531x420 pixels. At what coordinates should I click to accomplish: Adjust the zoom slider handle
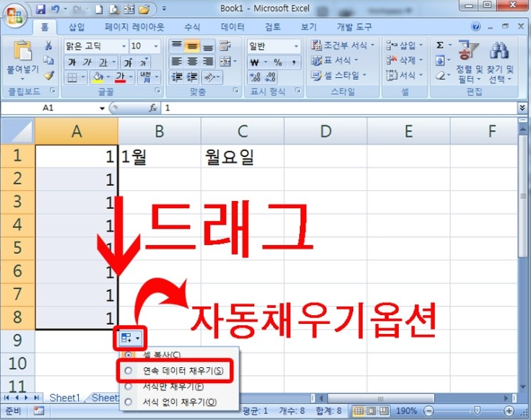477,411
